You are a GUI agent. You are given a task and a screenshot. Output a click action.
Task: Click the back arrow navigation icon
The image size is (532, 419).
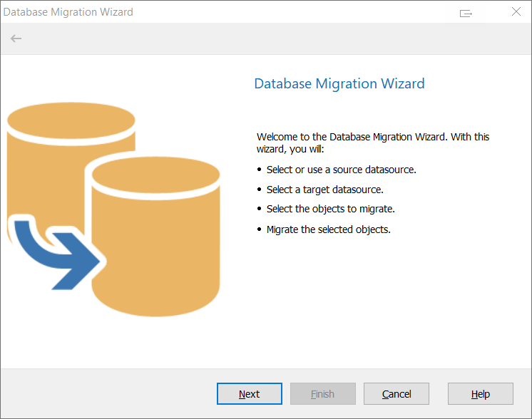16,38
